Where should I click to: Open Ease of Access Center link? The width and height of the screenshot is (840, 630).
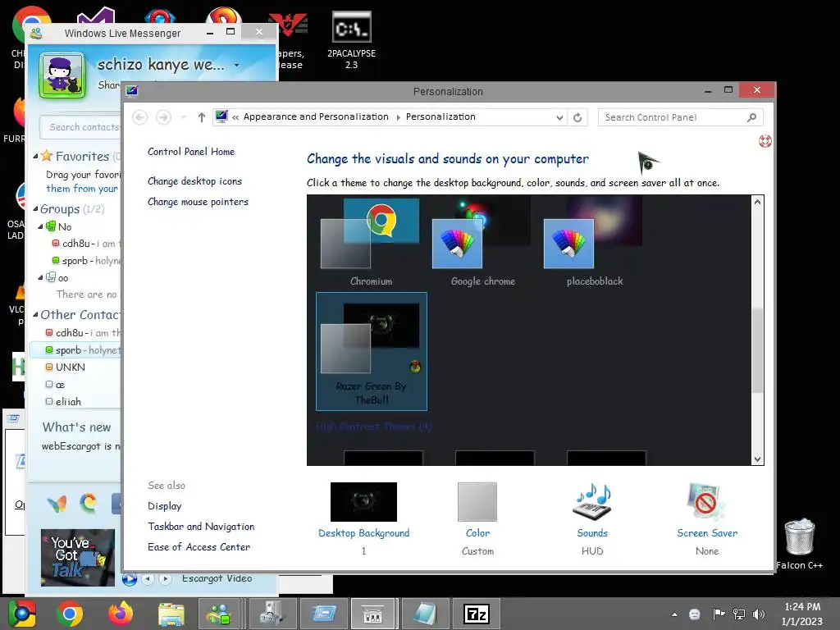pos(199,546)
